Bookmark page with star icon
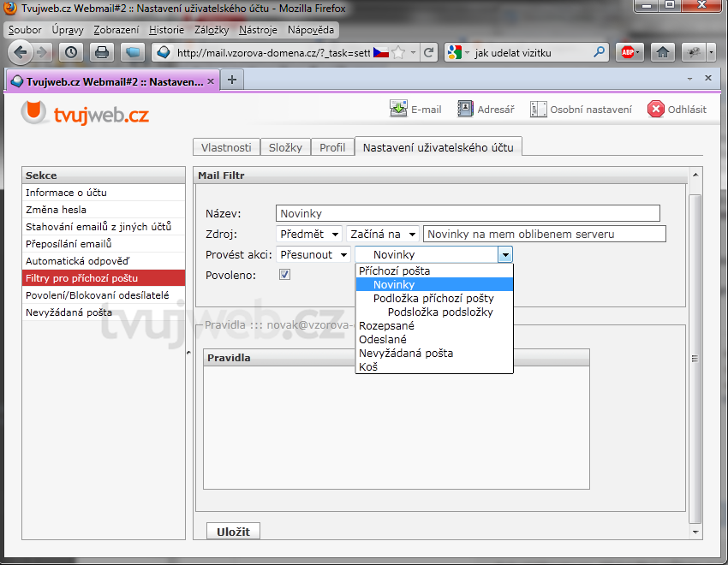This screenshot has height=565, width=728. [398, 52]
